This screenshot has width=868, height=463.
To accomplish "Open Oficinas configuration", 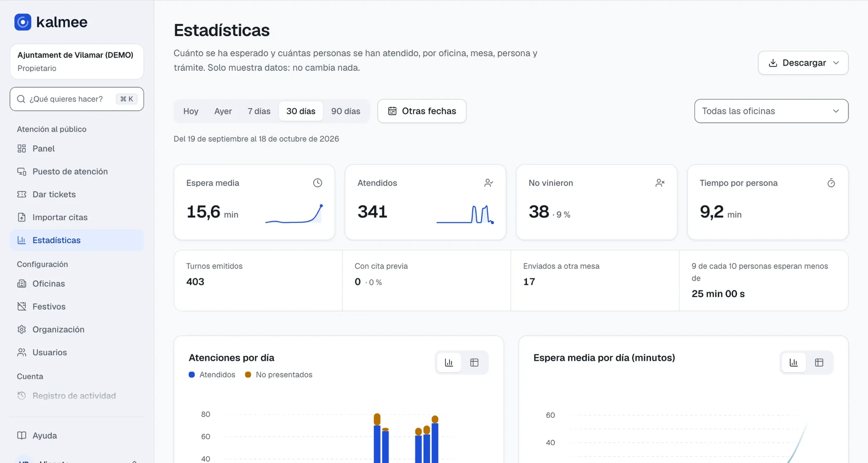I will tap(77, 284).
